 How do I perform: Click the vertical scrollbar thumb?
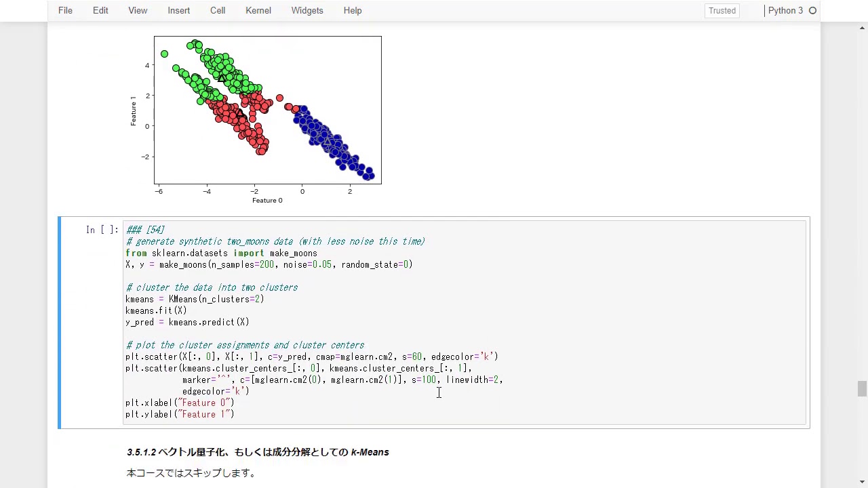(862, 389)
